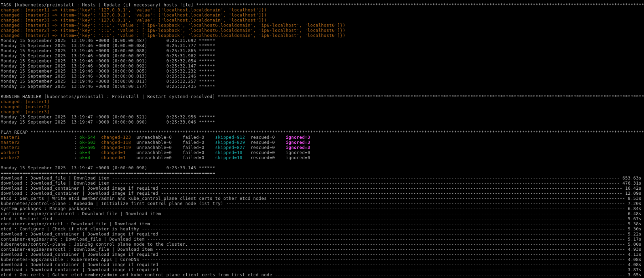
Task: Click 'unreachable=0' in the master2 recap row
Action: (154, 142)
